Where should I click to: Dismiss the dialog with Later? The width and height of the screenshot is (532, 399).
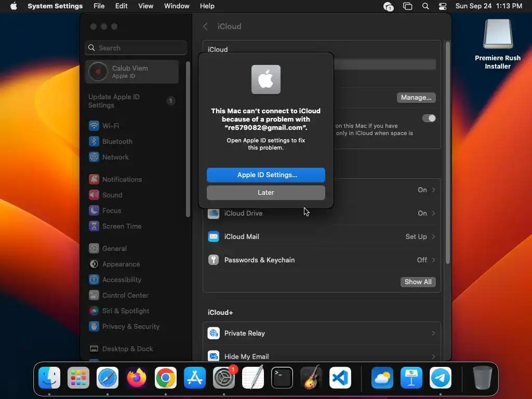[x=265, y=192]
